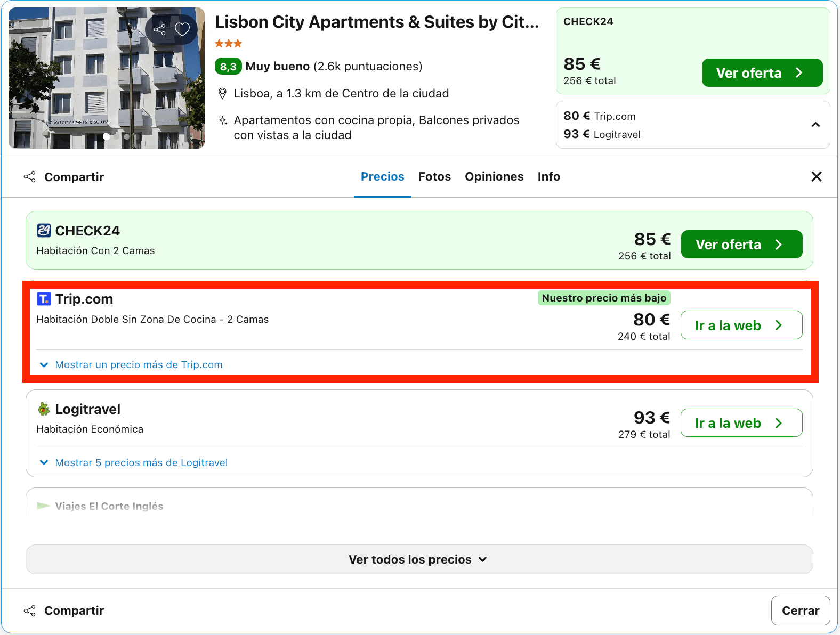Click Compartir below the hotel photo
Screen dimensions: 840x635
(x=64, y=177)
